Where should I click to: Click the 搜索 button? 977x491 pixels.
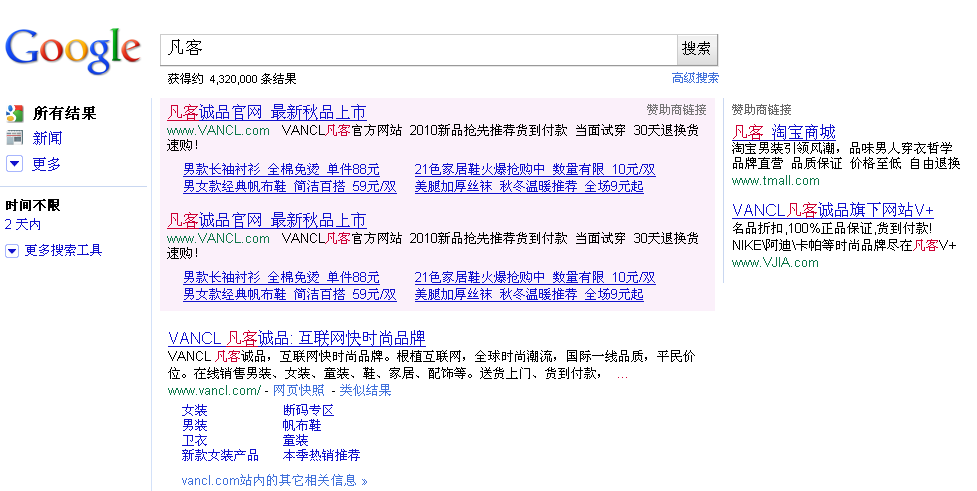tap(697, 49)
